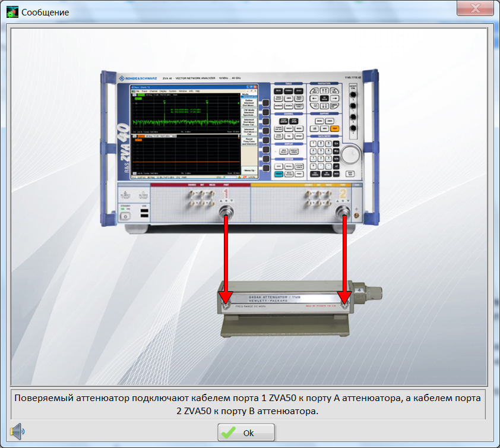This screenshot has width=500, height=448.
Task: Click the analyzer's Port 1 connector
Action: pos(226,213)
